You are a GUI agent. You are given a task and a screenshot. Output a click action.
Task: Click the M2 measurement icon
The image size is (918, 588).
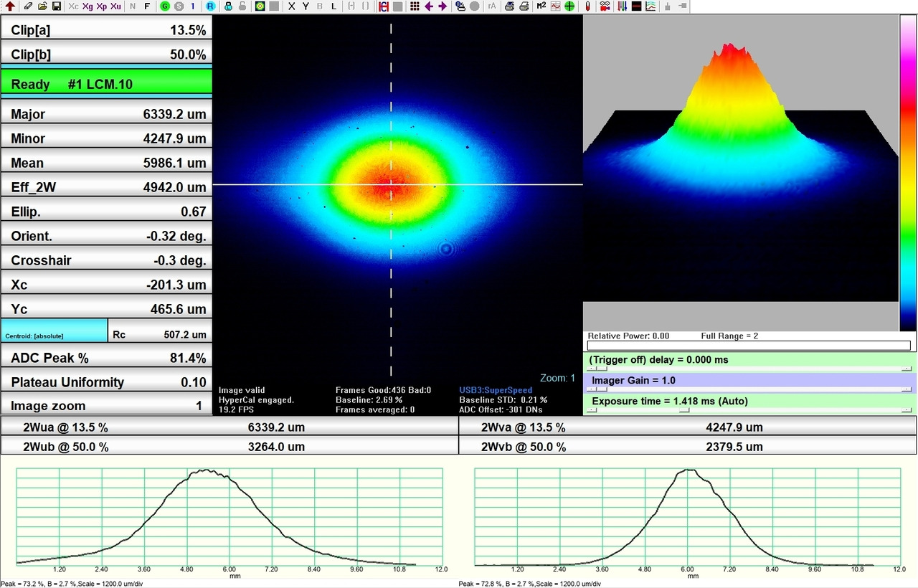point(541,6)
